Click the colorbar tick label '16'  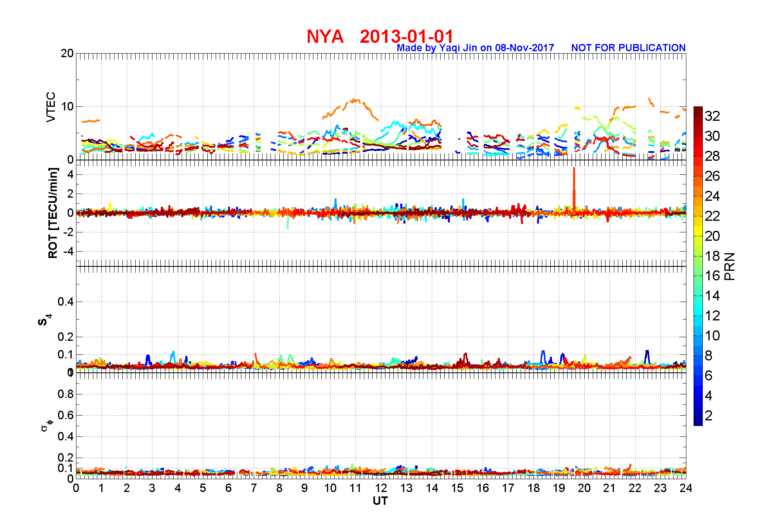tap(712, 276)
